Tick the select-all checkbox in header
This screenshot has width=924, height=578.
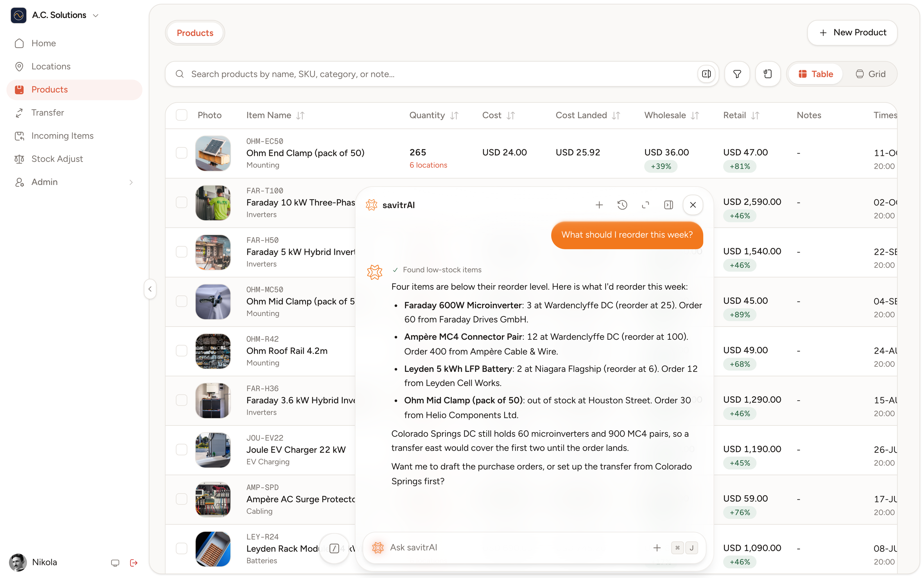click(182, 115)
